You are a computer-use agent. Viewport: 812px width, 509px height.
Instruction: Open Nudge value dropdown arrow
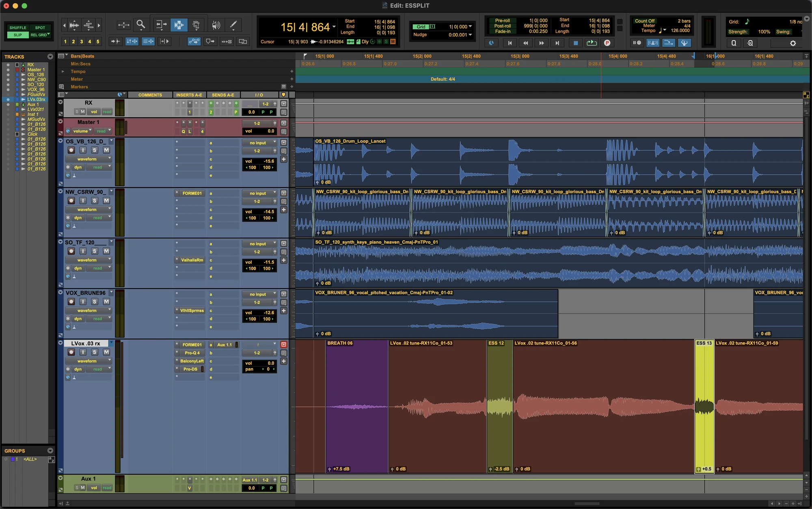pos(471,35)
